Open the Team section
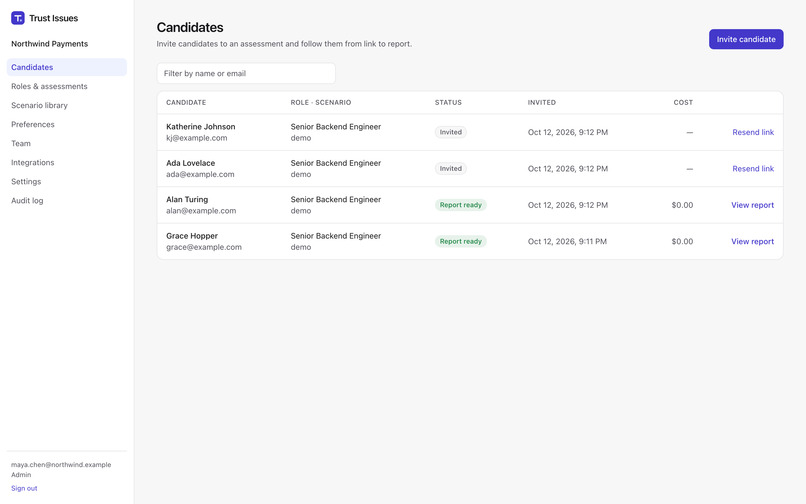Screen dimensions: 806x504 coord(21,143)
